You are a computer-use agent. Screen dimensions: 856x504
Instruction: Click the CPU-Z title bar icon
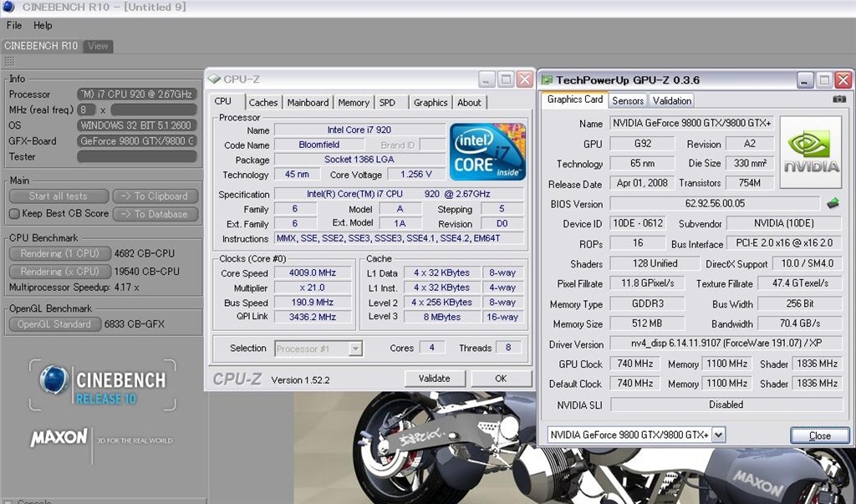pos(214,79)
